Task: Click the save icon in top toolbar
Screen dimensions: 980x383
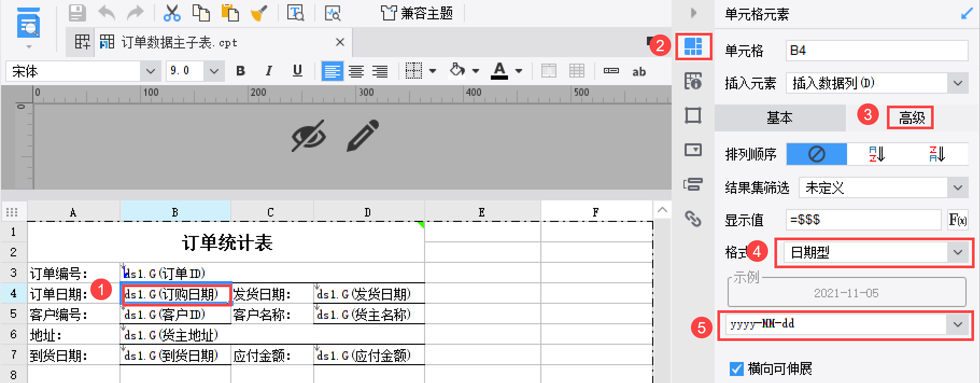Action: coord(77,12)
